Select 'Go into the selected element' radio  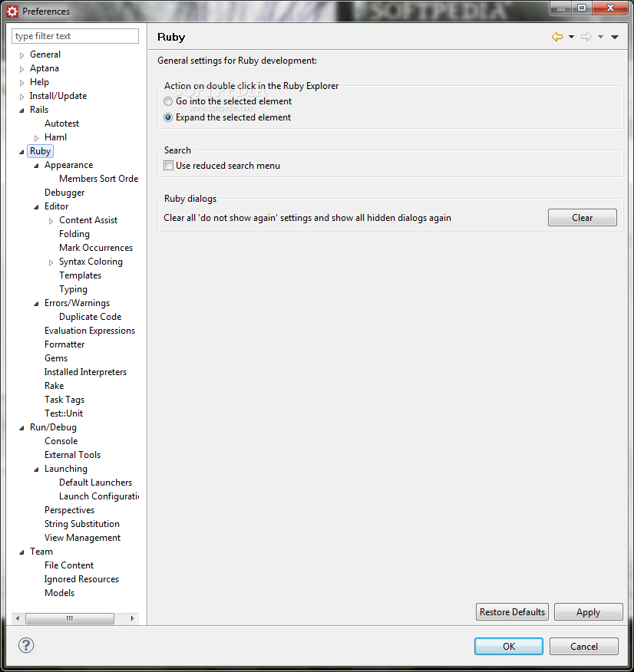(x=168, y=101)
